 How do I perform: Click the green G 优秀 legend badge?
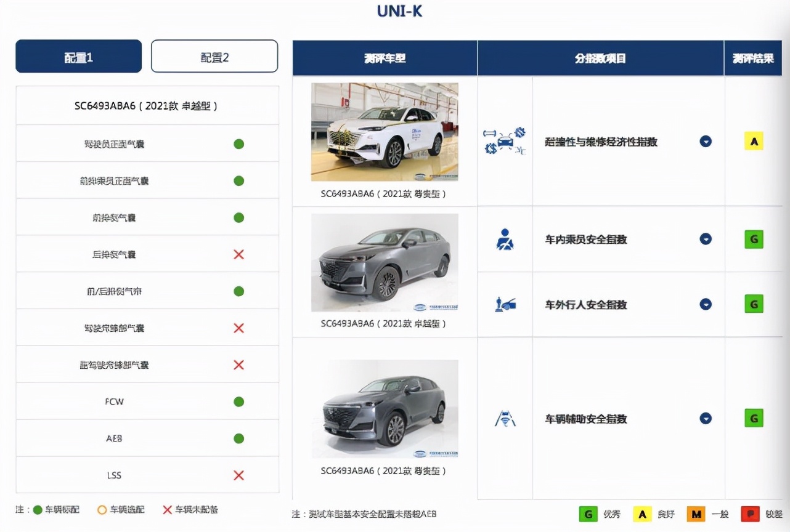pyautogui.click(x=588, y=514)
